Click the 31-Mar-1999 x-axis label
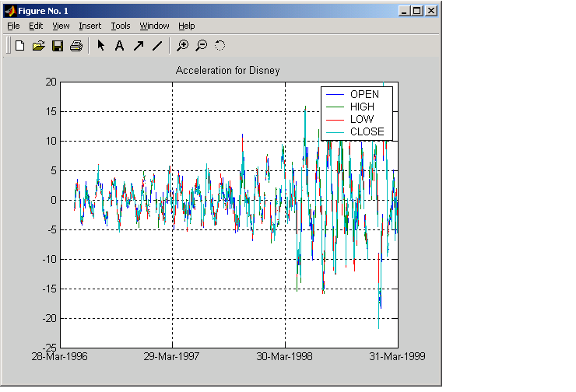The width and height of the screenshot is (576, 392). (397, 356)
